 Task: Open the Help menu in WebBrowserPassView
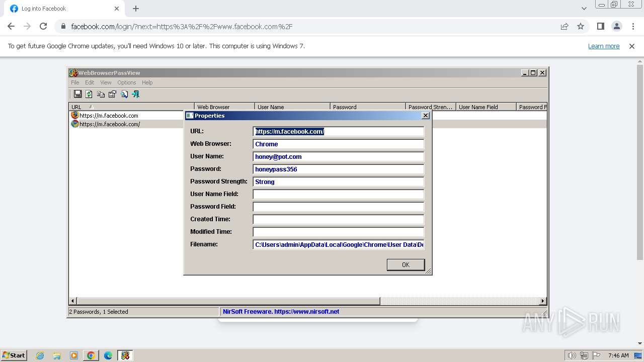[147, 82]
